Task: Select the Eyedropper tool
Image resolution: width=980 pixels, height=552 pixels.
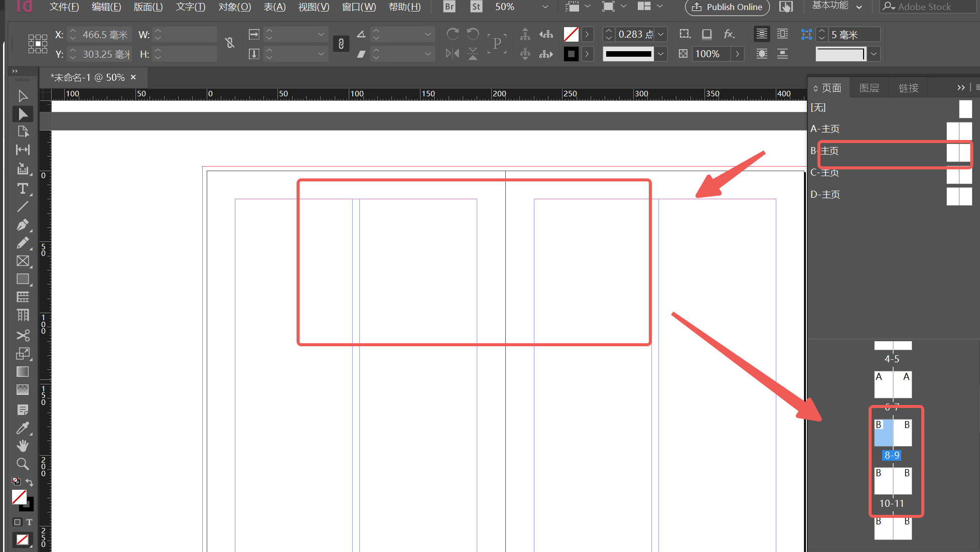Action: click(23, 428)
